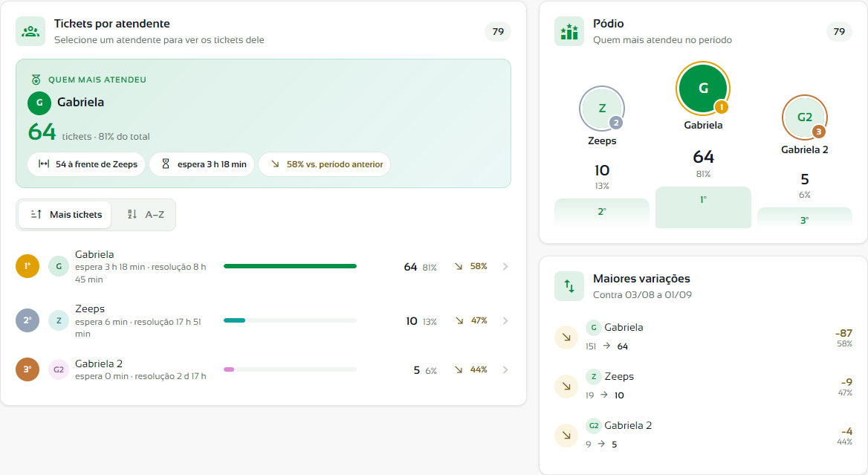Click the 54 à frente de Zeeps chip
The height and width of the screenshot is (475, 868).
pyautogui.click(x=86, y=164)
